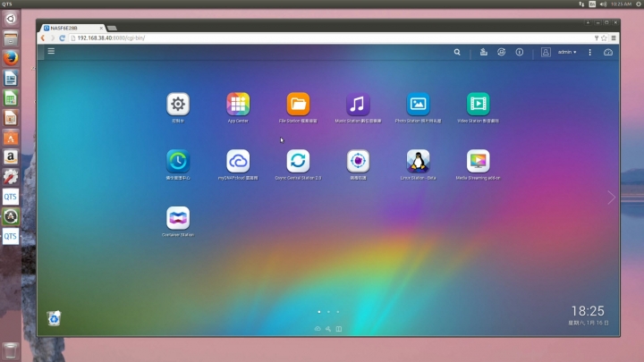Click the admin user avatar icon
644x362 pixels.
point(546,52)
